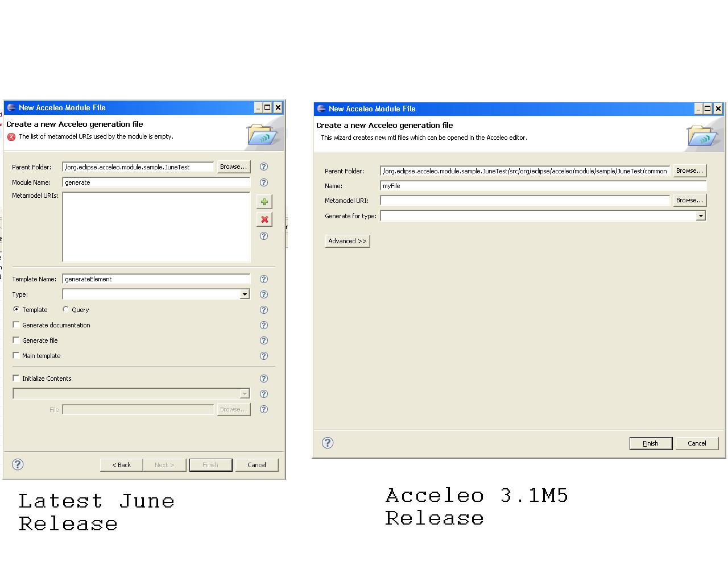
Task: Edit the Template Name field generateElement
Action: 156,279
